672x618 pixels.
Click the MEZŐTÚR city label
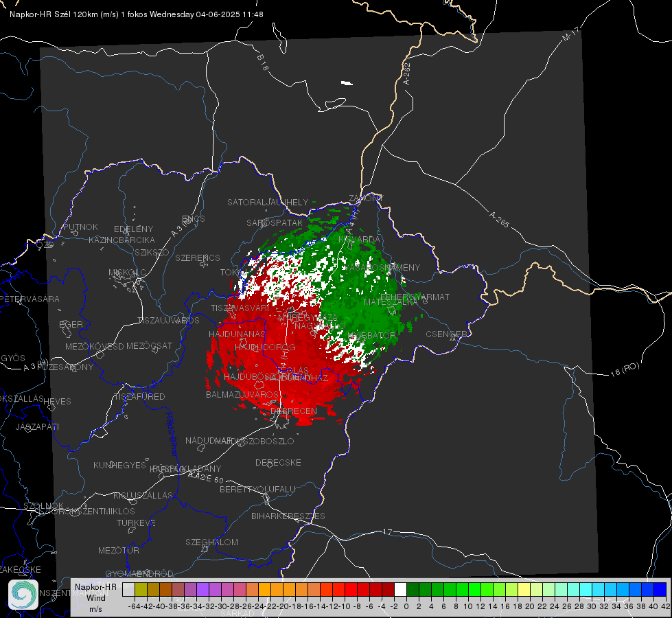(x=119, y=550)
